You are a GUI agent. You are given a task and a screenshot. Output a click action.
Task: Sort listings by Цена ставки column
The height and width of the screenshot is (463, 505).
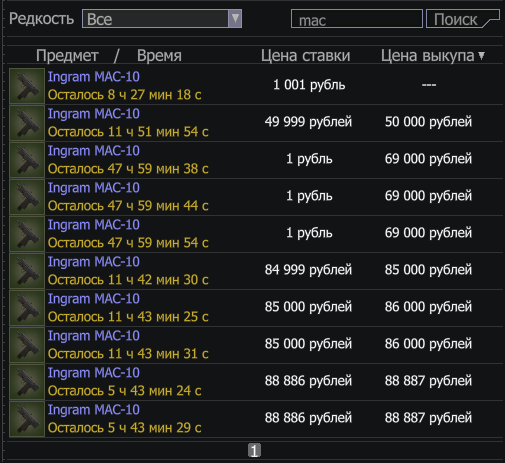[305, 55]
